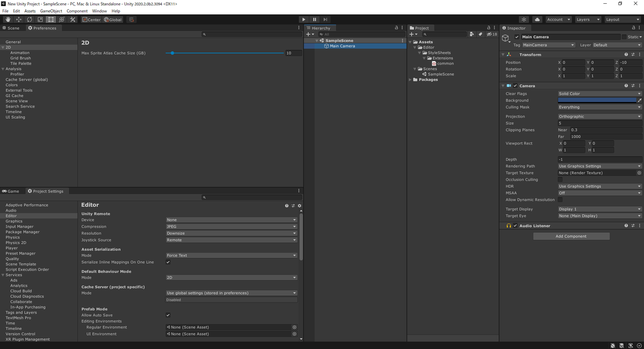The height and width of the screenshot is (349, 644).
Task: Open Collab sun-shaped services icon
Action: [x=524, y=19]
